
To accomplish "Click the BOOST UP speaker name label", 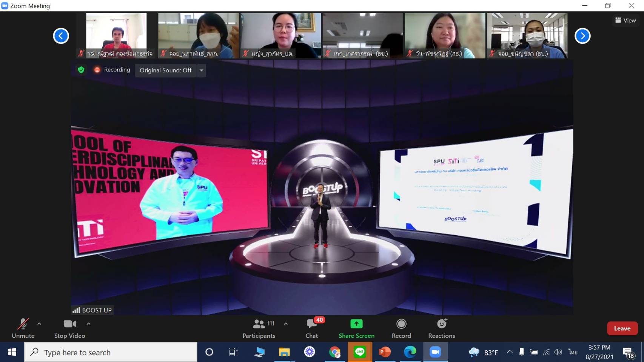I will pos(92,310).
